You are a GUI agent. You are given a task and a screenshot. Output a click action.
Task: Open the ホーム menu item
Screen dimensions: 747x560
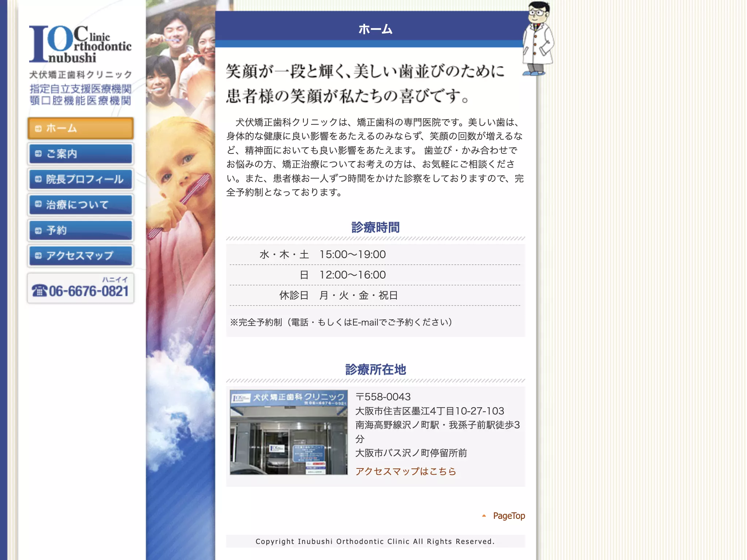(x=81, y=128)
